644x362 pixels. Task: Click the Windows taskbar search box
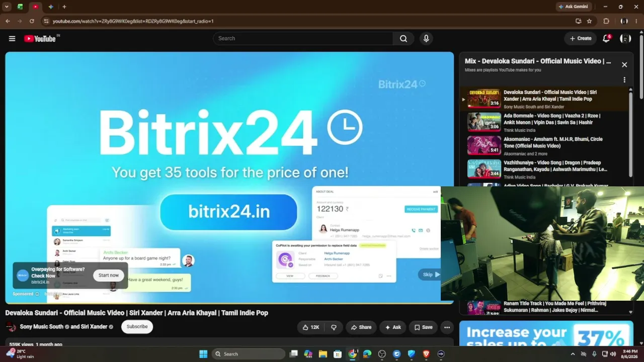(249, 354)
